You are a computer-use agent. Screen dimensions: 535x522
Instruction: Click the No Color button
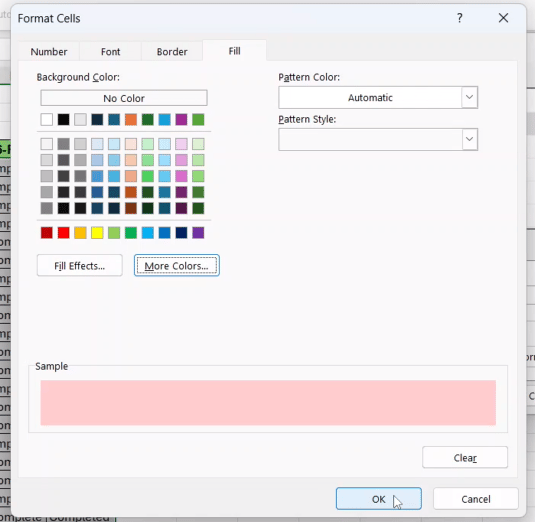tap(124, 98)
